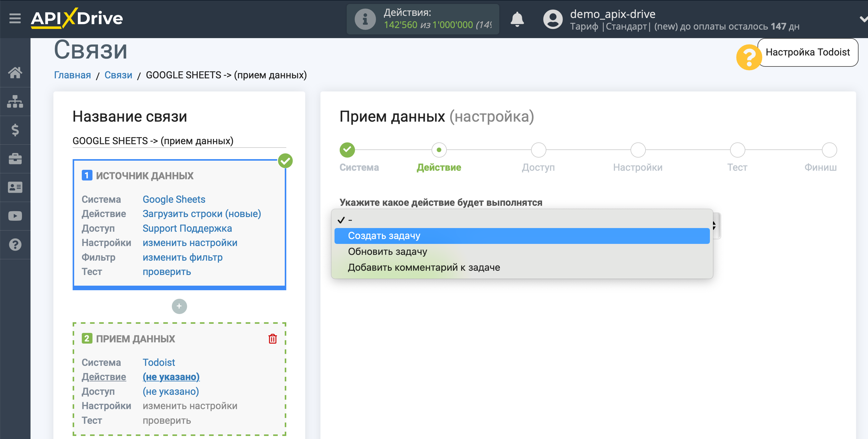Click the yellow question mark help icon
868x439 pixels.
point(748,58)
